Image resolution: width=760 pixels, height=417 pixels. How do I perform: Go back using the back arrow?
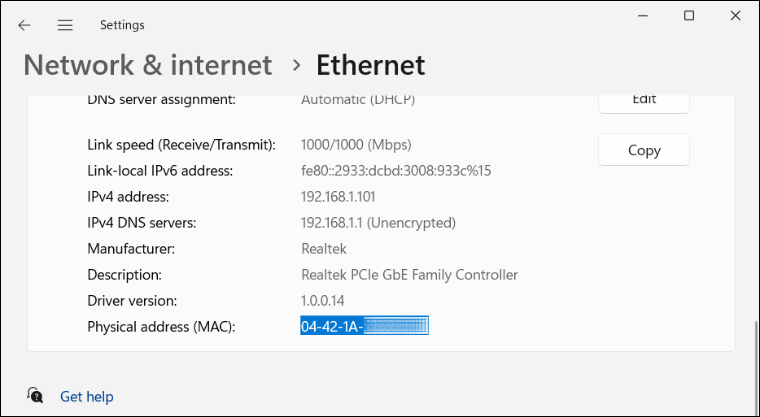coord(24,25)
